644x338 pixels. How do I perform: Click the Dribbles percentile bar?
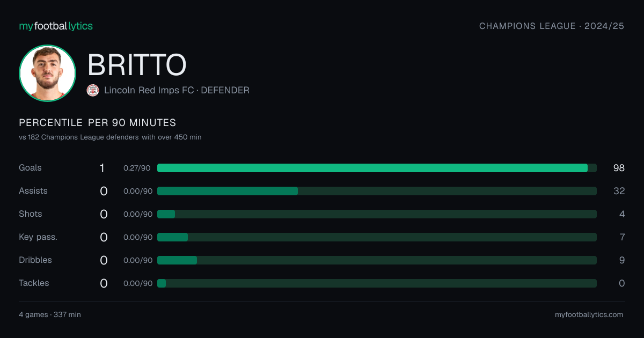377,260
